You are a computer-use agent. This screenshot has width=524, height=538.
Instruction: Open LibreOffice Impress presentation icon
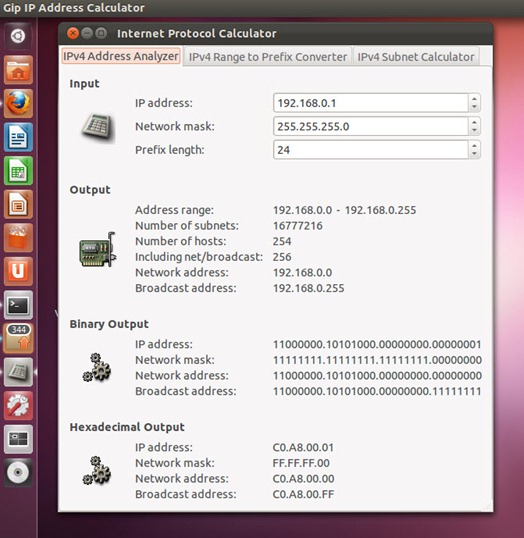point(18,204)
